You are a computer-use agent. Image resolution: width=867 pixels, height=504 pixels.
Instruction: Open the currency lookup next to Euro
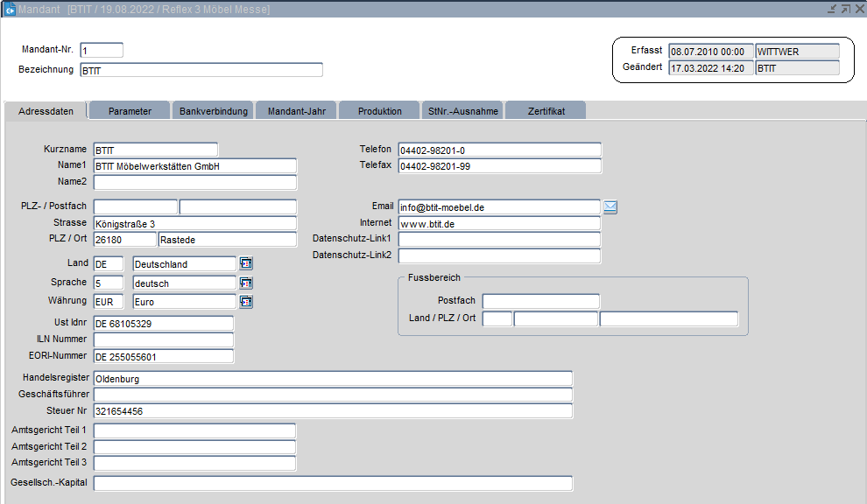(246, 302)
